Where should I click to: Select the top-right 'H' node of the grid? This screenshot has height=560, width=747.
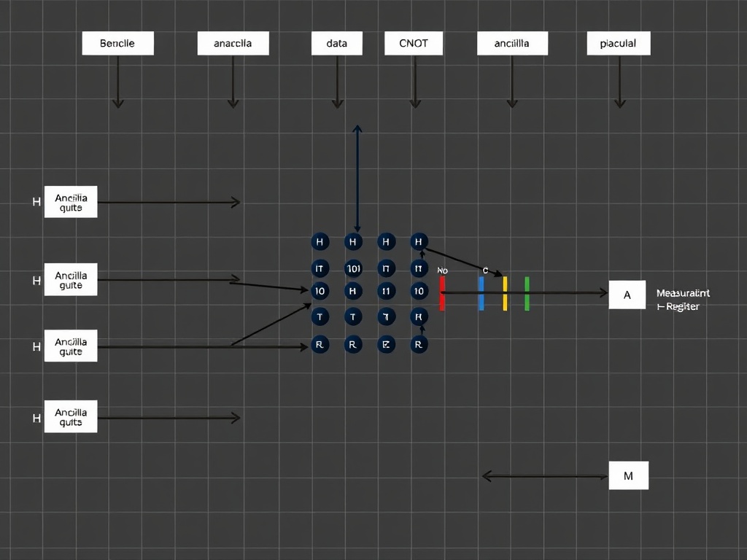click(x=418, y=241)
